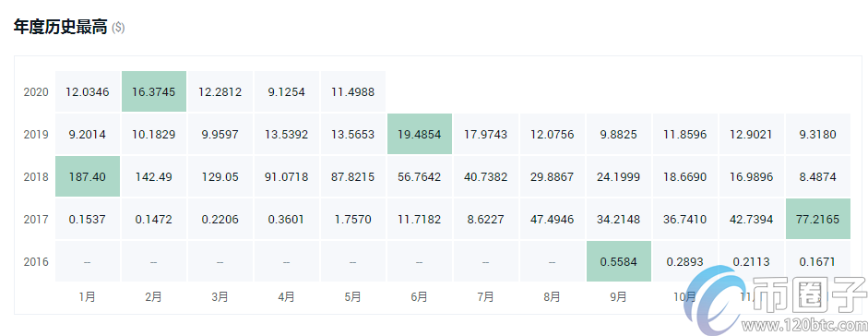Viewport: 868px width, 336px height.
Task: Click the highlighted 0.5584 cell in 2016
Action: [x=618, y=262]
